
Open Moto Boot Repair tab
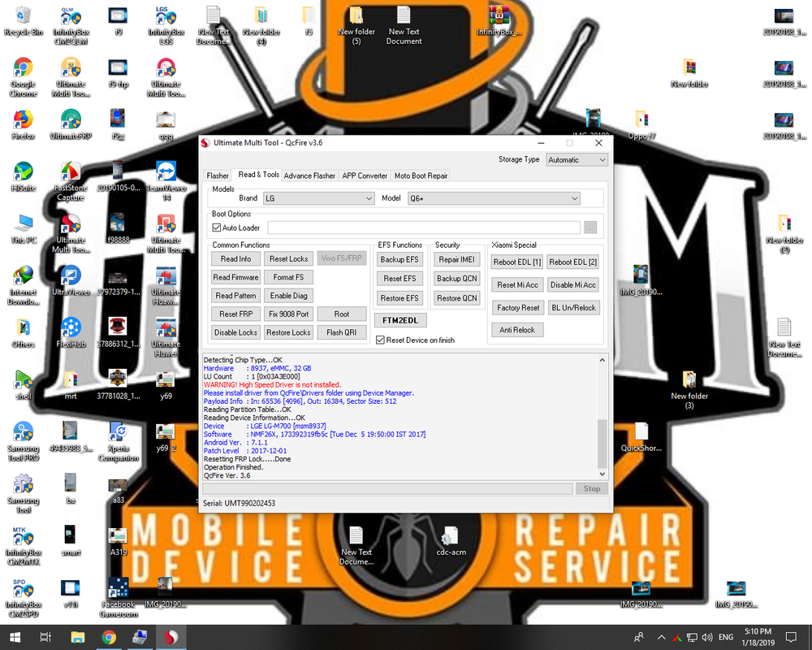(x=421, y=175)
